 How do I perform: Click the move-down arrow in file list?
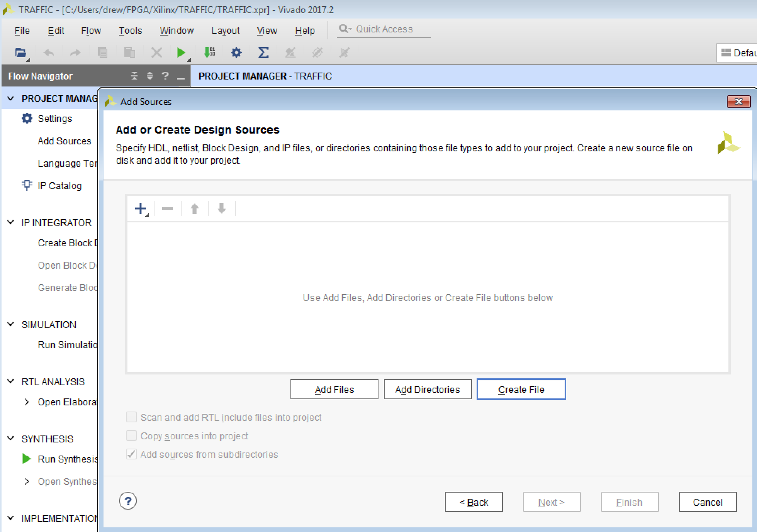click(222, 209)
